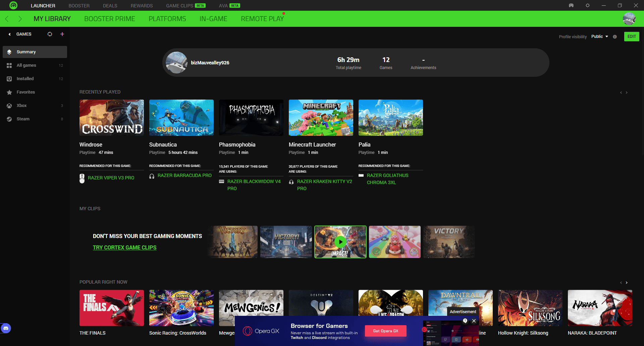Go back with the left navigation arrow
Viewport: 644px width, 346px height.
click(x=7, y=19)
